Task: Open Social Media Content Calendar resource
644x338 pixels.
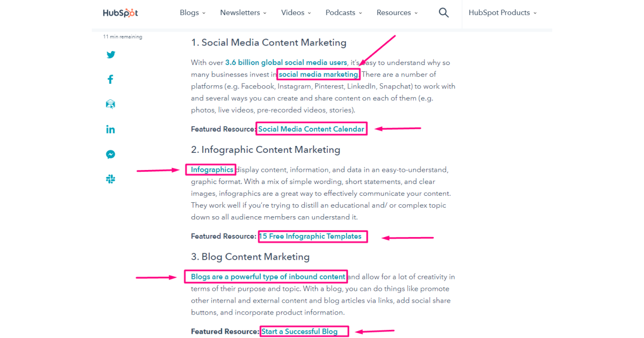Action: [x=311, y=129]
